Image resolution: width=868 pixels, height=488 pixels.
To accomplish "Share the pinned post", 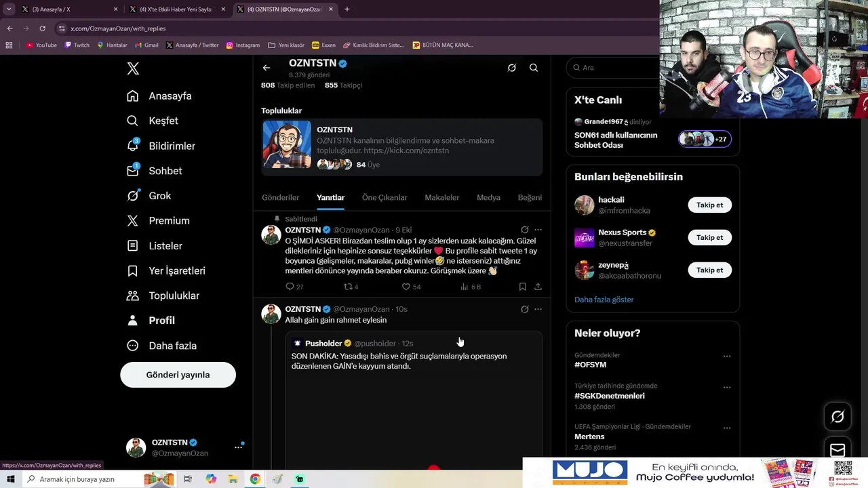I will pyautogui.click(x=538, y=287).
